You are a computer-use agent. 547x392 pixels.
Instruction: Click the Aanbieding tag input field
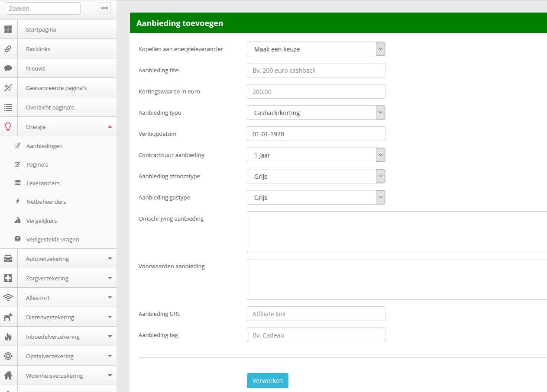(x=316, y=335)
